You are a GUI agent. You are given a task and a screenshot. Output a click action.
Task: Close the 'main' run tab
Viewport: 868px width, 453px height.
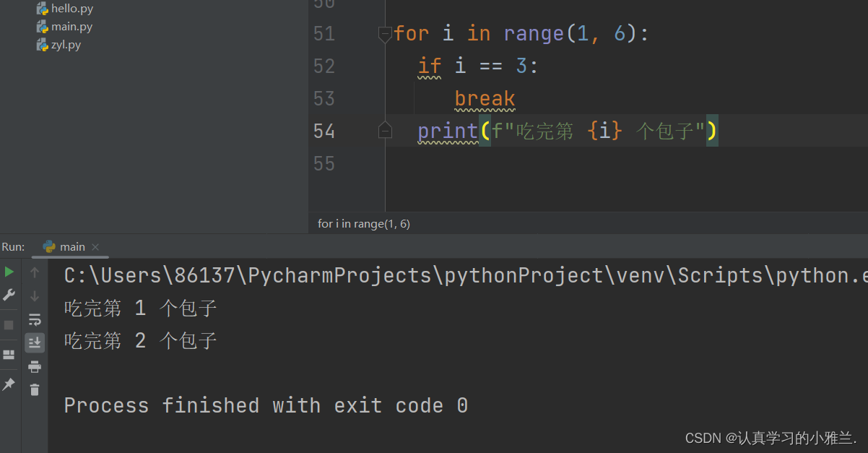pos(96,246)
